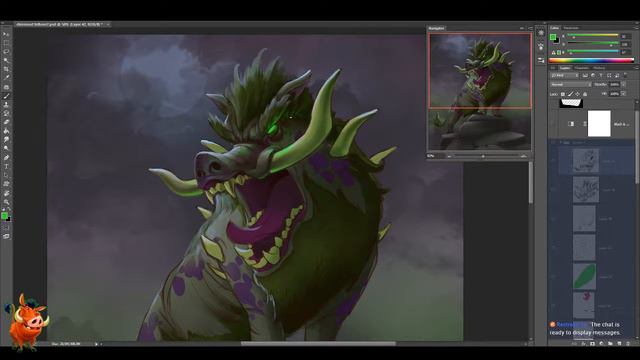The width and height of the screenshot is (640, 360).
Task: Click the foreground color swatch in Color panel
Action: tap(553, 37)
